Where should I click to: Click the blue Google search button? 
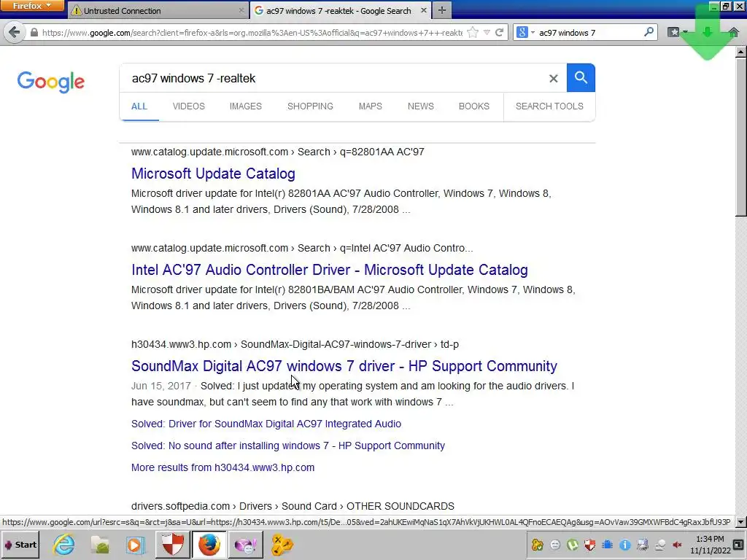coord(581,77)
